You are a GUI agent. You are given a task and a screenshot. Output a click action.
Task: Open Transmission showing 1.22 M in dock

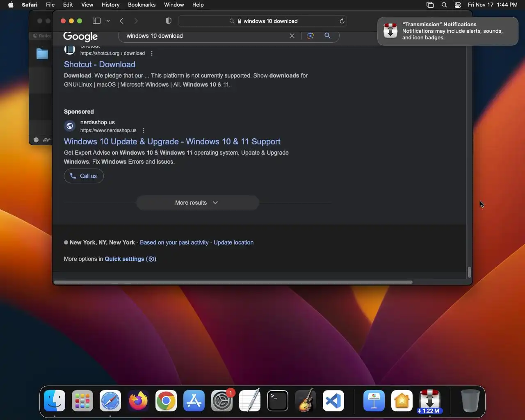tap(430, 401)
